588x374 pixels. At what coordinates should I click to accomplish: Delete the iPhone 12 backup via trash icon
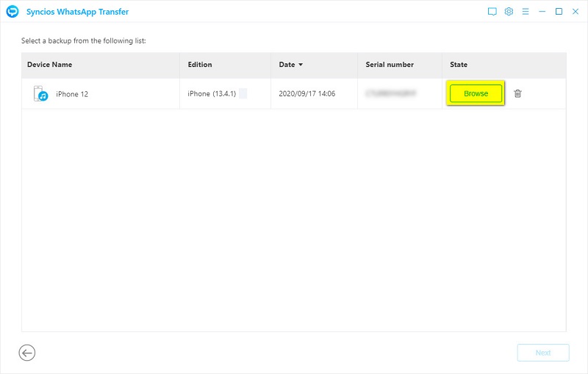click(517, 94)
